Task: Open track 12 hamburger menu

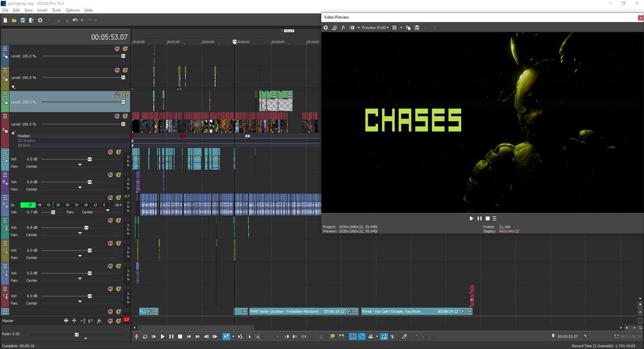Action: 5,266
